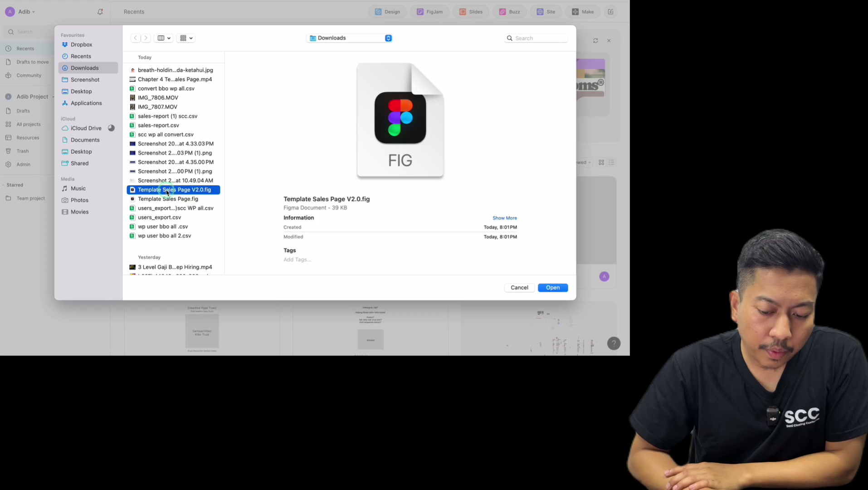Click the FIG file preview icon
This screenshot has width=868, height=490.
coord(400,120)
